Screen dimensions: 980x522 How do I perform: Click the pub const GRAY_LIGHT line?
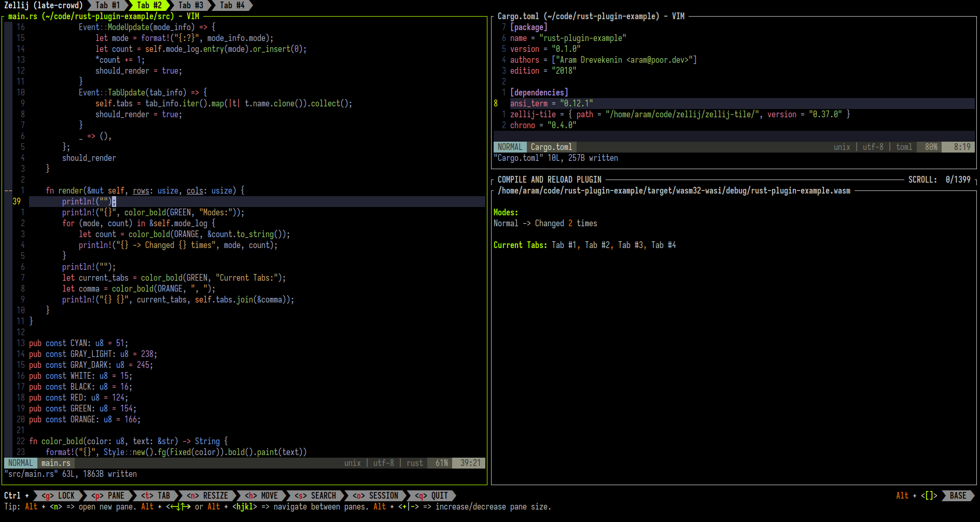pos(93,354)
